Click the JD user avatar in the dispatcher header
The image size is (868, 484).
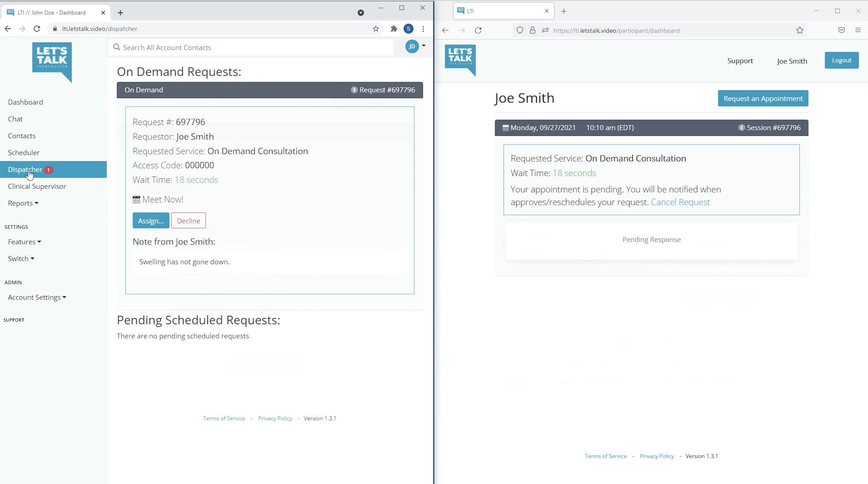pyautogui.click(x=413, y=46)
